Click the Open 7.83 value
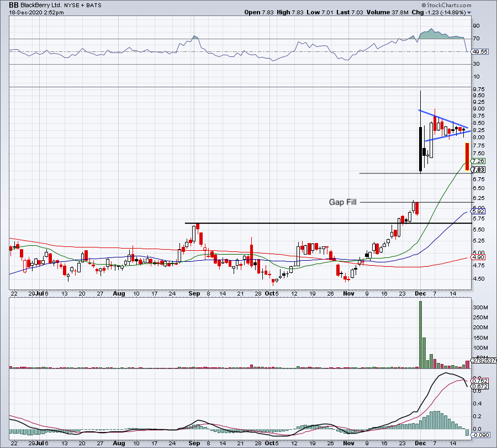This screenshot has width=497, height=448. (259, 12)
